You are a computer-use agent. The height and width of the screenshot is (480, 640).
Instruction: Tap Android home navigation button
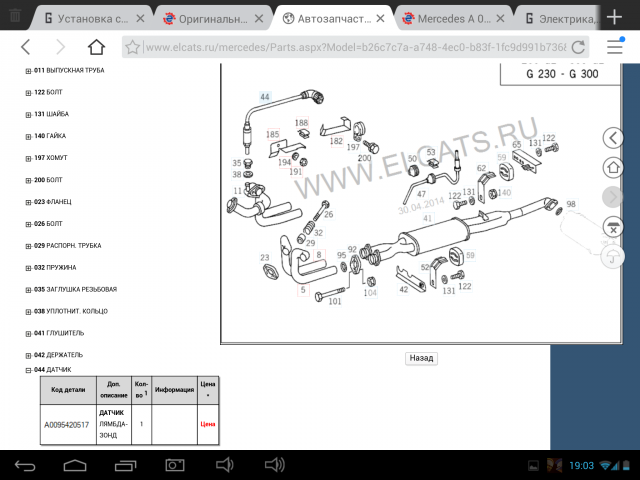coord(75,465)
